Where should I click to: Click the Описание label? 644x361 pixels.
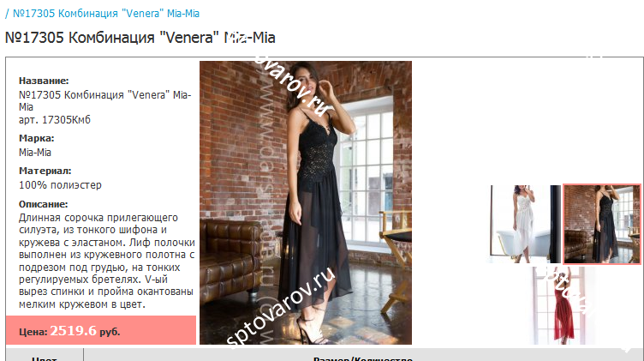point(44,204)
